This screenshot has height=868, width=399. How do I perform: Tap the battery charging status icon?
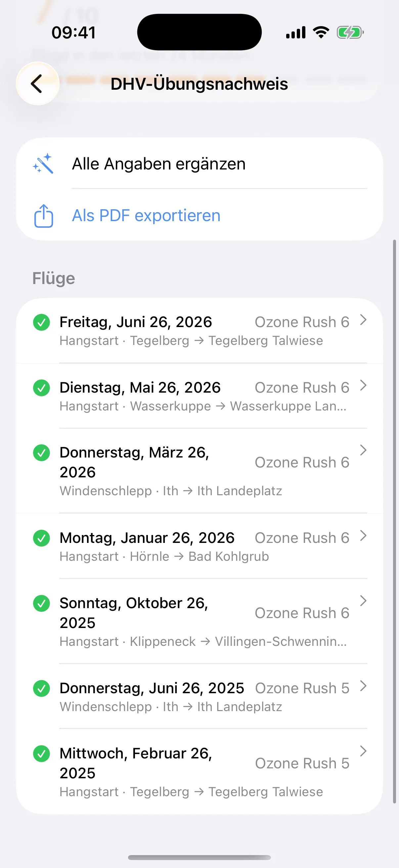(x=350, y=33)
